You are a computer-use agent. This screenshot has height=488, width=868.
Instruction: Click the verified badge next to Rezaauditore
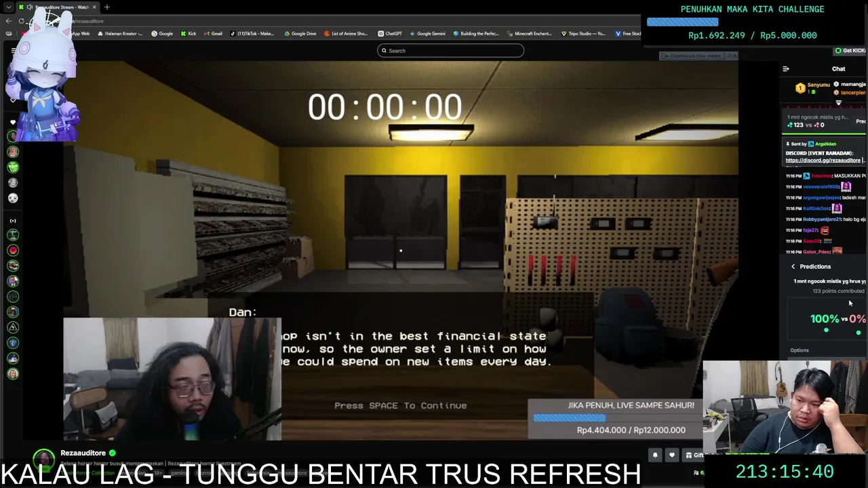[x=113, y=453]
